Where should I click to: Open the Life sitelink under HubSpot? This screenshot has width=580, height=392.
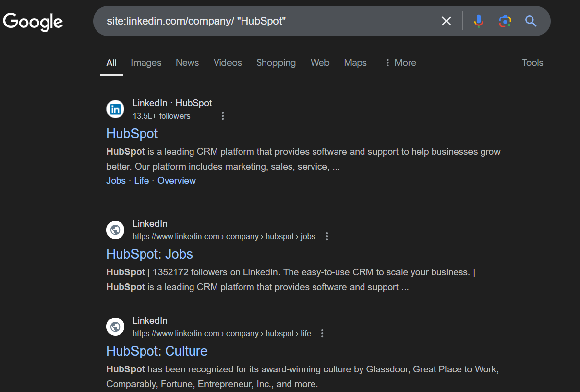point(141,181)
